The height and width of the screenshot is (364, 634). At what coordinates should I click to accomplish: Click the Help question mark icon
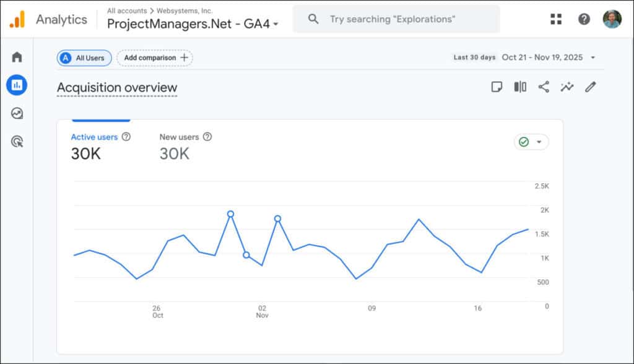click(x=584, y=19)
